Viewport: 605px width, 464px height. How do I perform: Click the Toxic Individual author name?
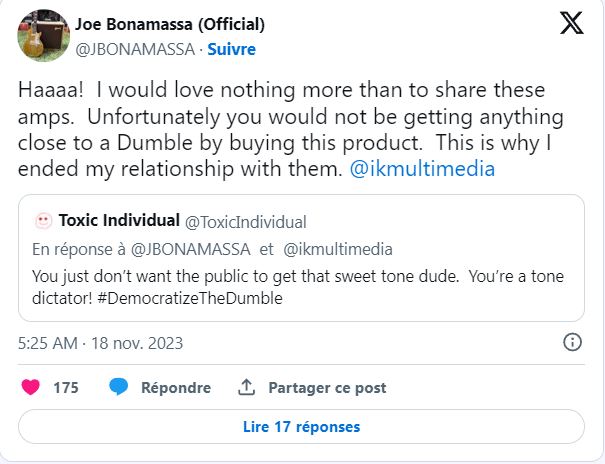[119, 221]
